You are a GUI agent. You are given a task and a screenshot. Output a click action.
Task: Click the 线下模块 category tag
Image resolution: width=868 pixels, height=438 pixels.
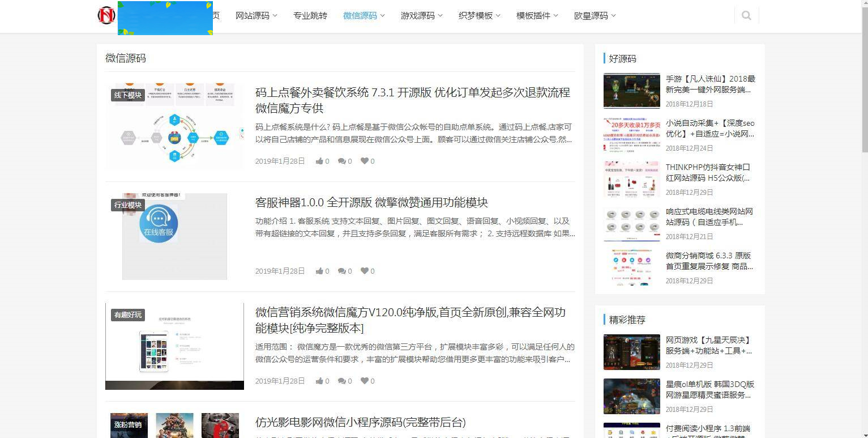128,95
